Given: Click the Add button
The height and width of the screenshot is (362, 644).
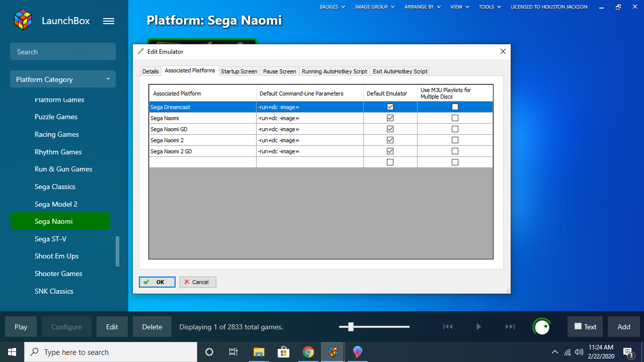Looking at the screenshot, I should click(x=624, y=327).
